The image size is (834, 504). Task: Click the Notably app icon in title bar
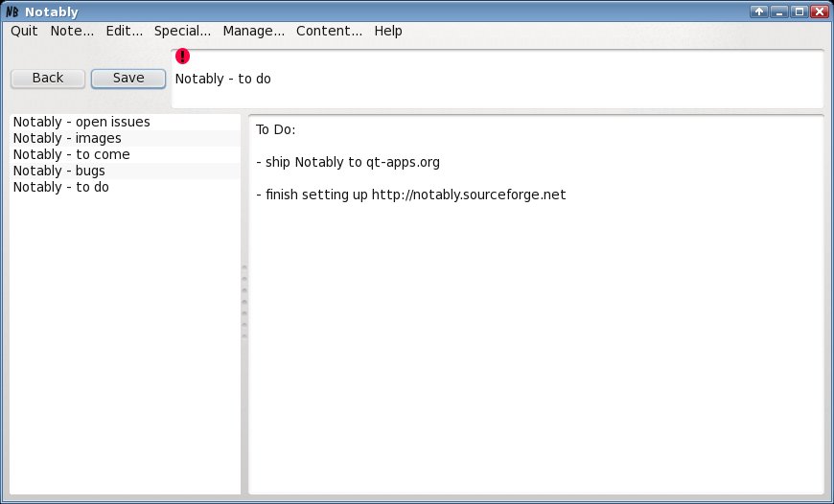tap(12, 11)
